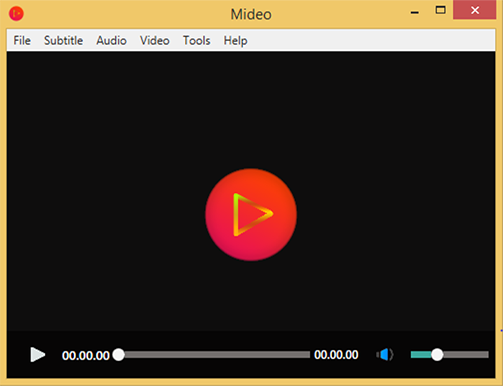The image size is (503, 386).
Task: Open the Help menu
Action: tap(235, 41)
